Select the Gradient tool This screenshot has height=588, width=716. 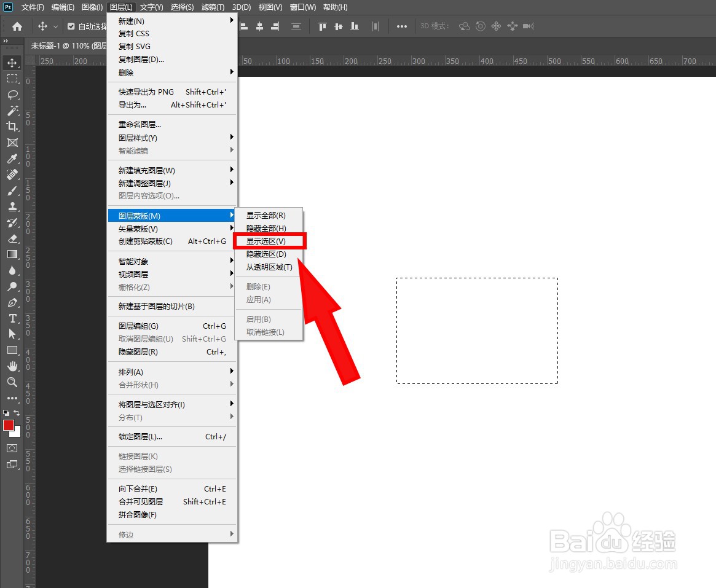coord(12,254)
